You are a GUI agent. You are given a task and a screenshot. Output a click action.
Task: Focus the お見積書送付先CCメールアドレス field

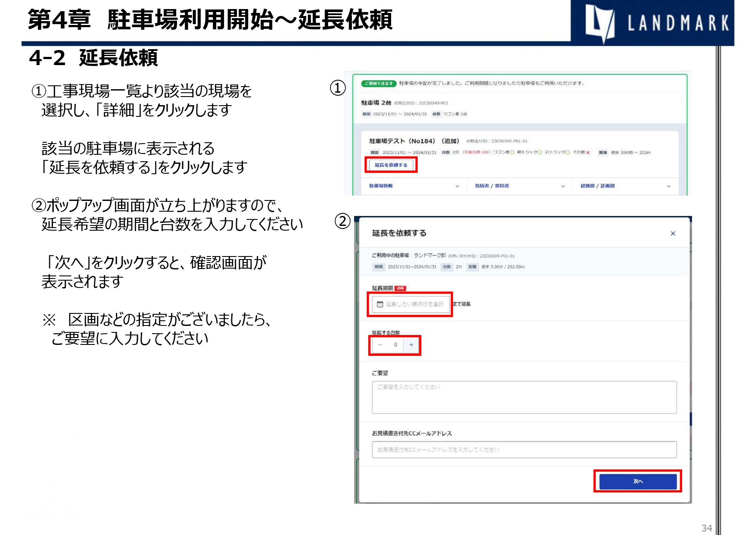point(524,450)
